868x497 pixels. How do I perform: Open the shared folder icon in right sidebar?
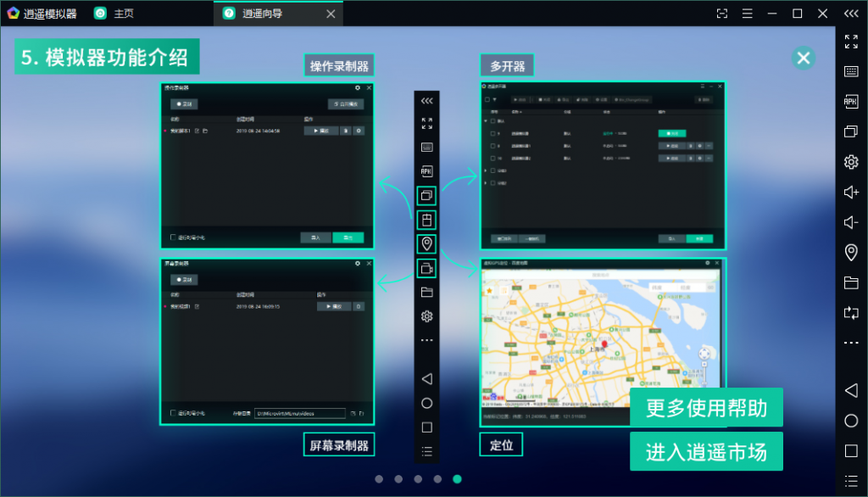[x=851, y=282]
